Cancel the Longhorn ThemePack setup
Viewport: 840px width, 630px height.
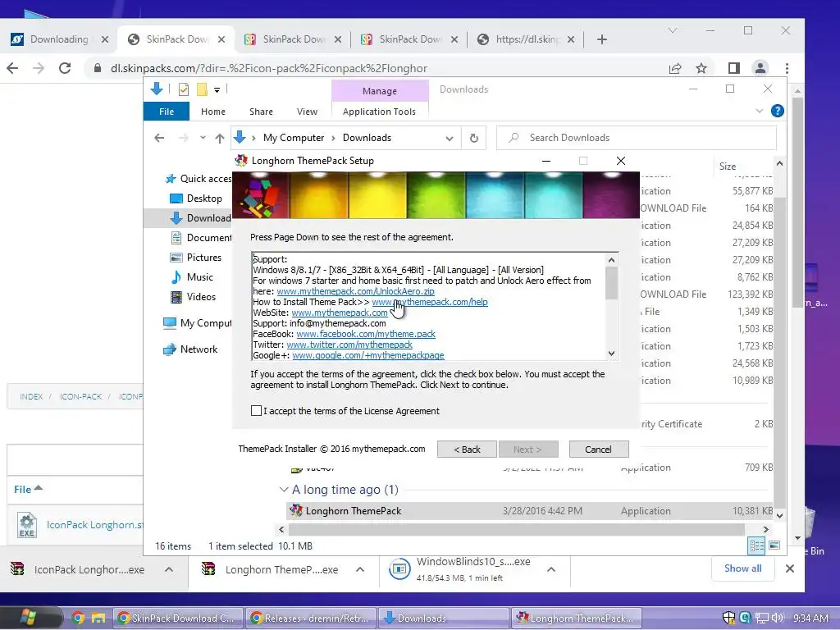click(x=598, y=450)
